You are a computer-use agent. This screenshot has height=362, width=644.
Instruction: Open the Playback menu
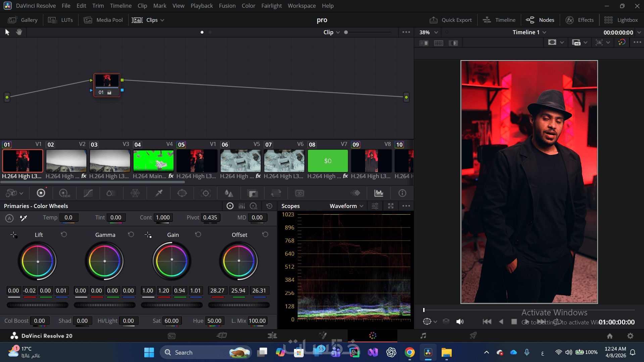click(201, 6)
